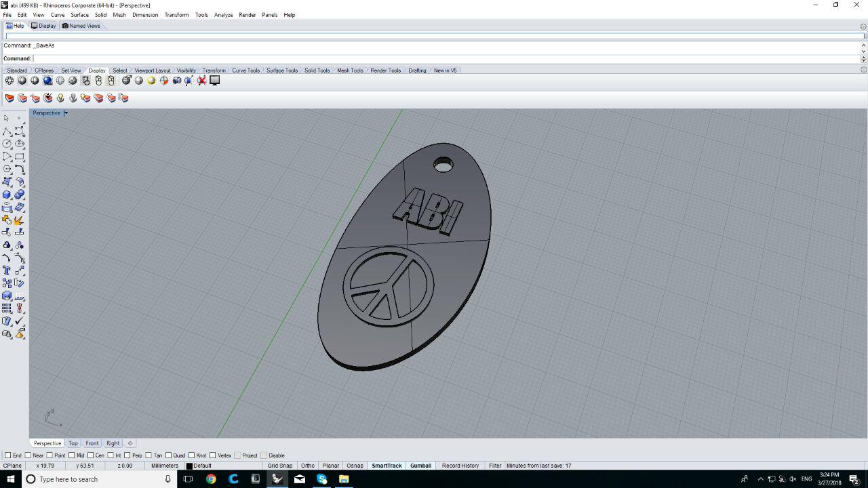Click the camera icon in Display toolbar
The width and height of the screenshot is (868, 488).
(177, 81)
